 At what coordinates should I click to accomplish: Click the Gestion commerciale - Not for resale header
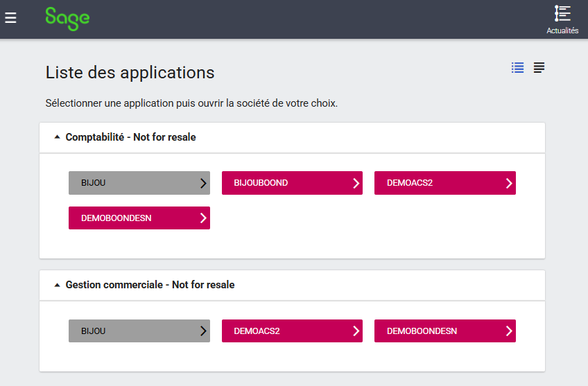point(150,285)
